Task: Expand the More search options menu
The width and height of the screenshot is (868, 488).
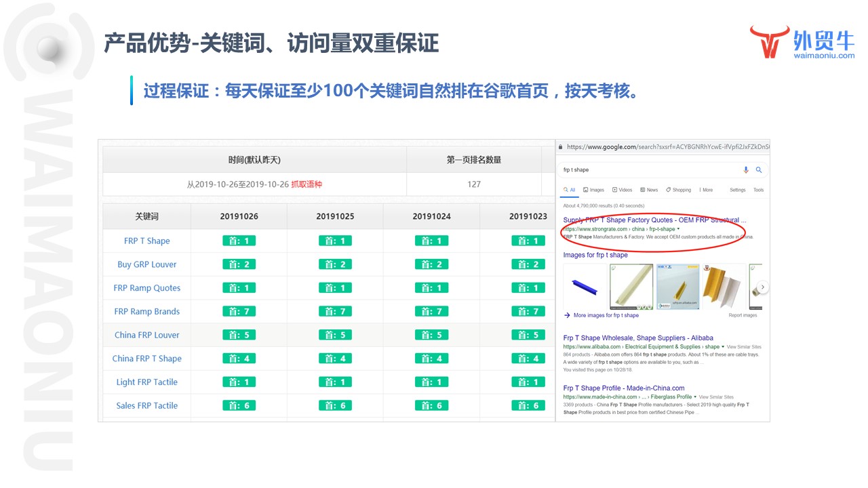Action: pos(705,190)
